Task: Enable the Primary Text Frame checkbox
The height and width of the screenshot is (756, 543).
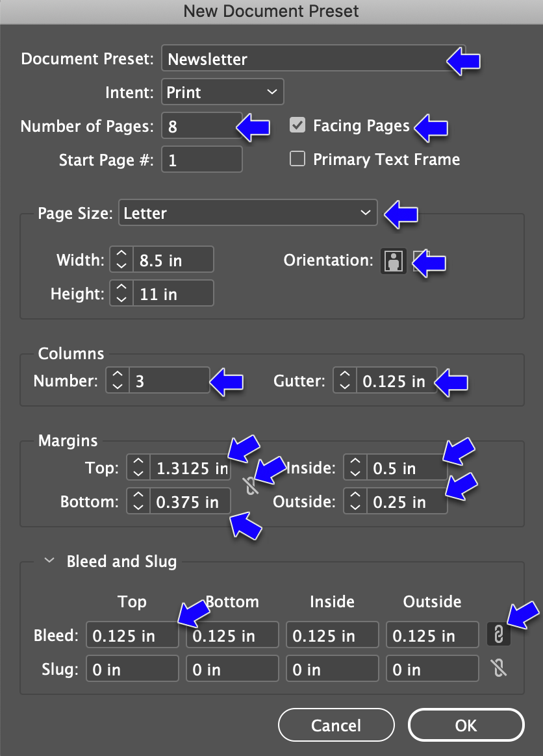Action: coord(297,158)
